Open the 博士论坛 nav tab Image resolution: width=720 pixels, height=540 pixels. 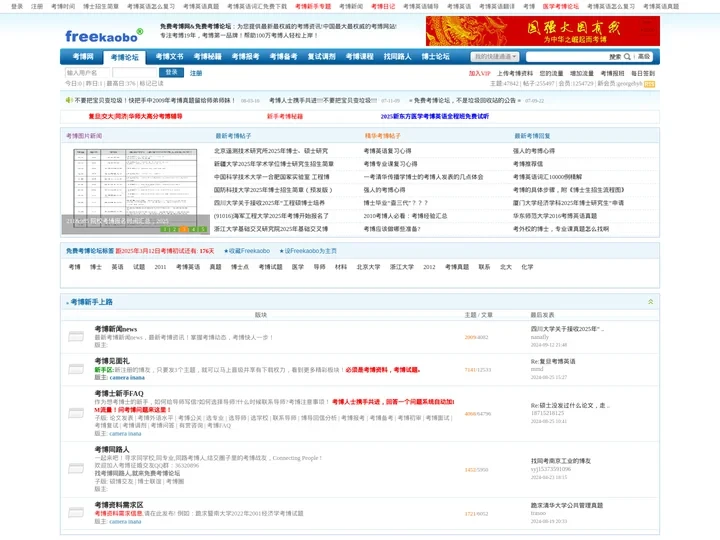tap(435, 56)
